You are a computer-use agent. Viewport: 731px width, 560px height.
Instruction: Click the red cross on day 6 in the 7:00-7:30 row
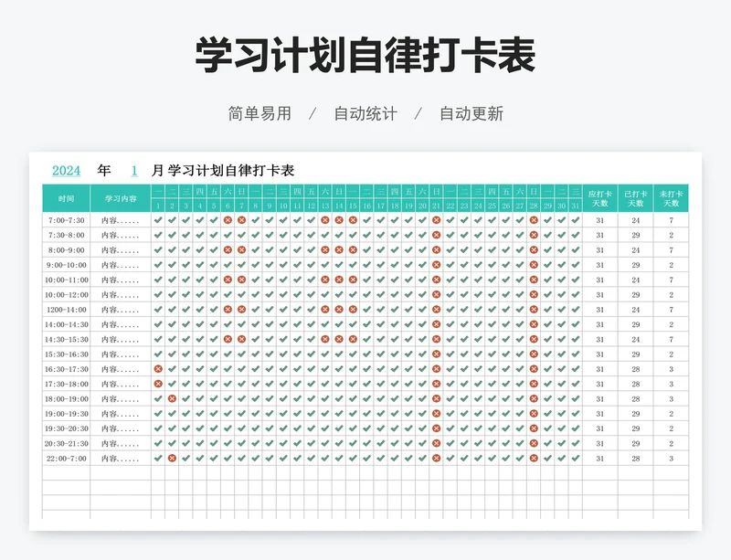228,220
